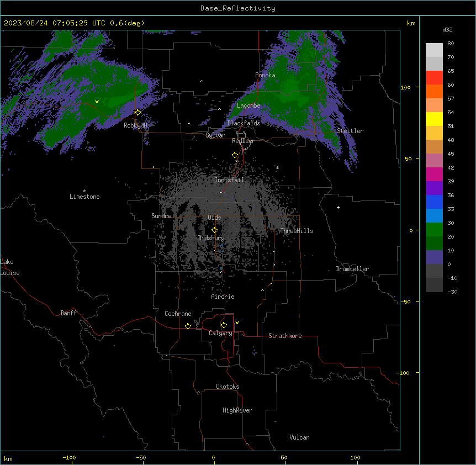
Task: Pick the orange 57–60 dBZ legend swatch
Action: 434,91
